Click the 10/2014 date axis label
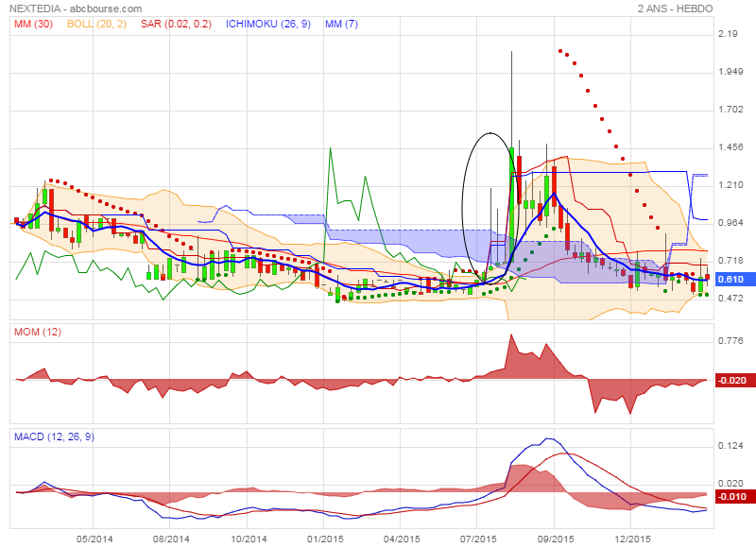The image size is (756, 548). pos(249,539)
